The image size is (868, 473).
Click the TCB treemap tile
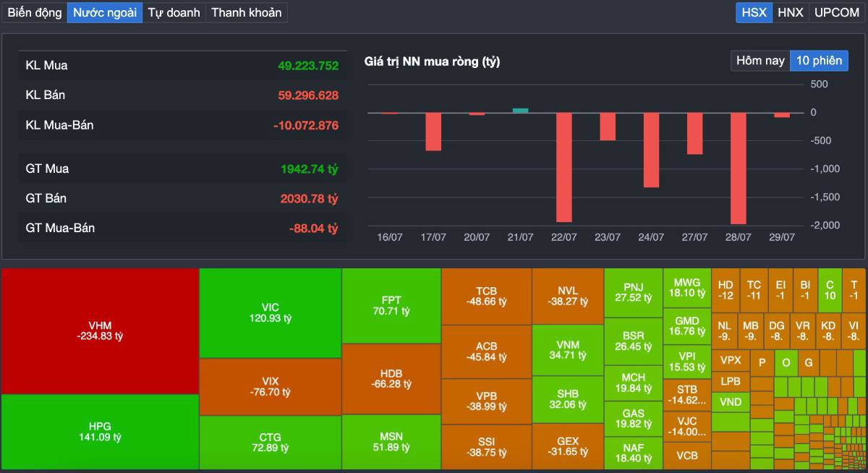tap(486, 297)
